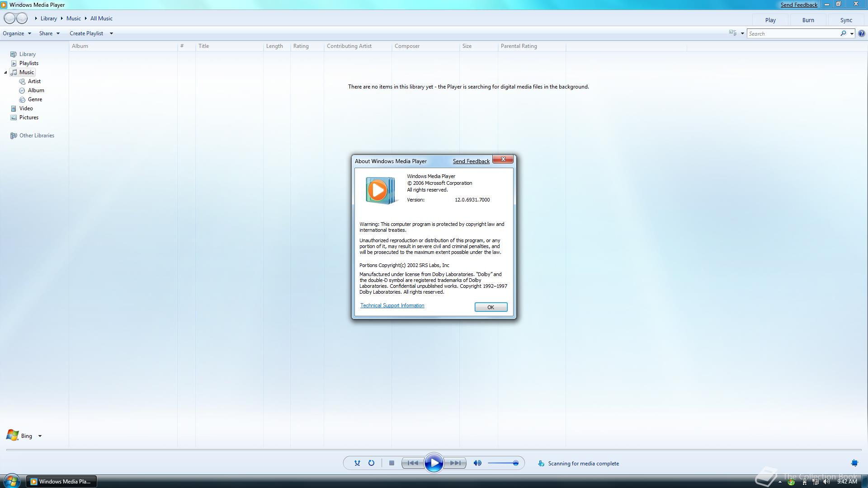Start playback with the big Play button
Image resolution: width=868 pixels, height=488 pixels.
point(434,463)
